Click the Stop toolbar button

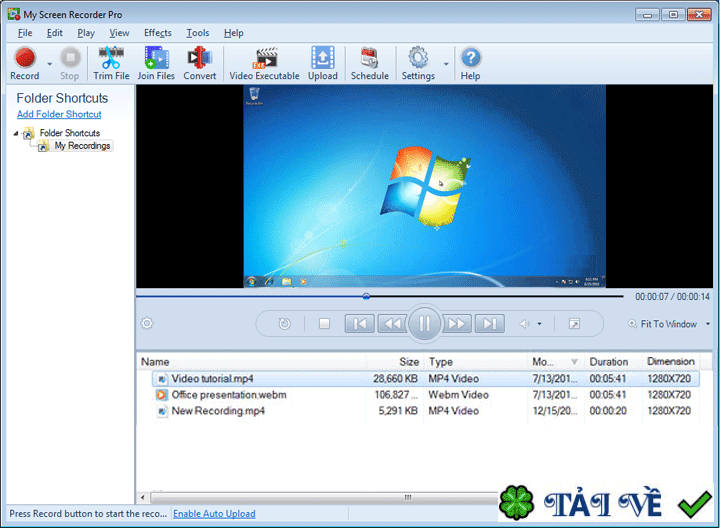(70, 64)
